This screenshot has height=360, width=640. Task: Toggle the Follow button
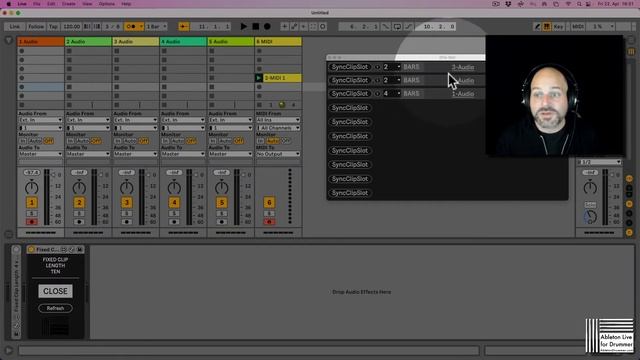pyautogui.click(x=36, y=27)
